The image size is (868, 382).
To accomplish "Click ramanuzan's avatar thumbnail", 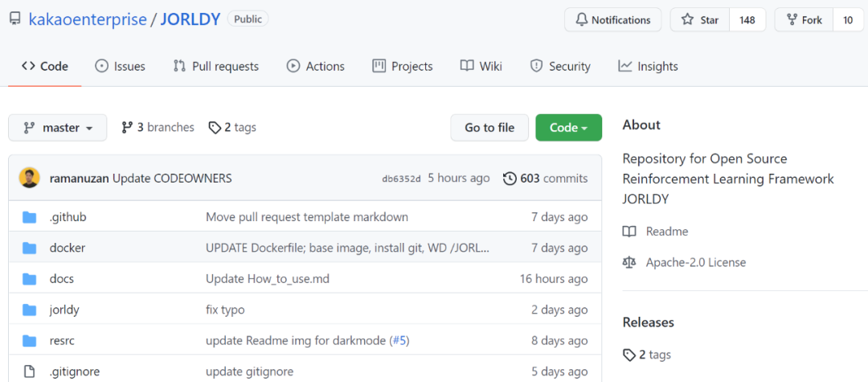I will click(x=30, y=179).
